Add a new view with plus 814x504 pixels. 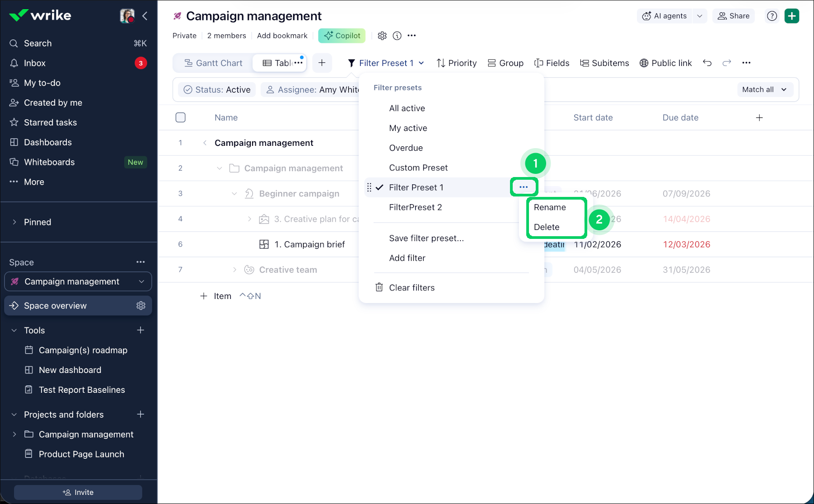322,63
